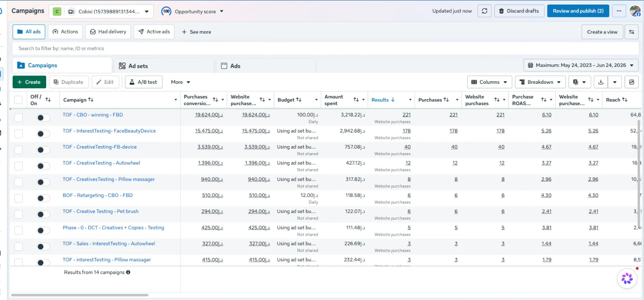644x300 pixels.
Task: Click the info icon beside Results from 14 campaigns
Action: (128, 272)
